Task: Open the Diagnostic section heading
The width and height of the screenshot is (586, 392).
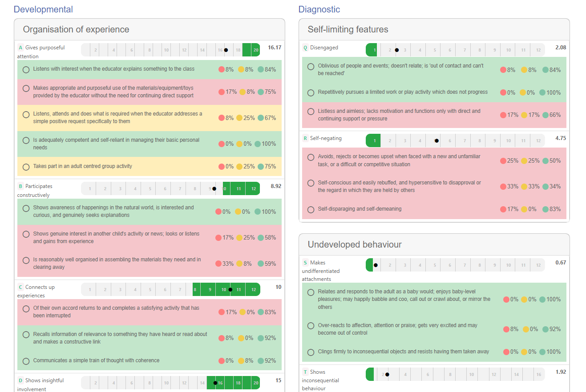Action: (319, 9)
